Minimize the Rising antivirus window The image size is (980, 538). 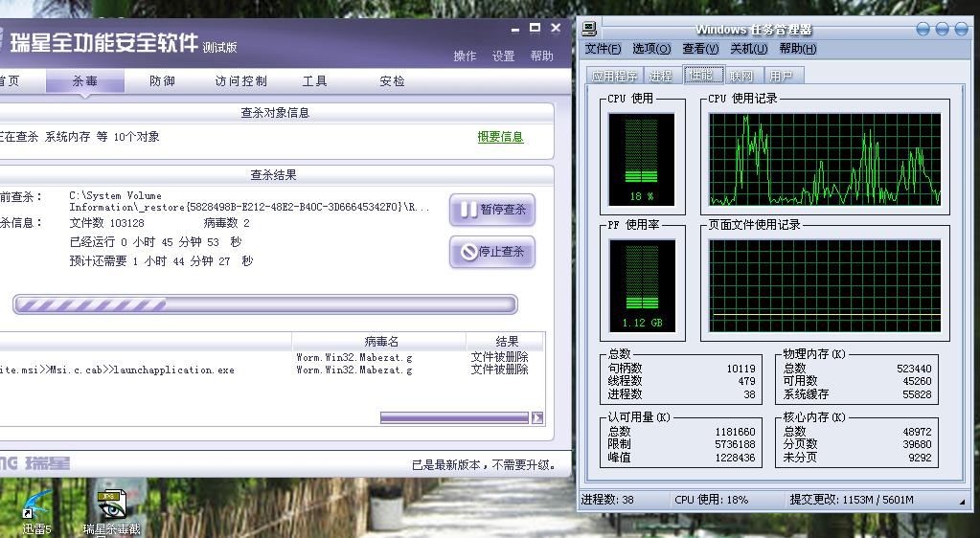pyautogui.click(x=515, y=29)
